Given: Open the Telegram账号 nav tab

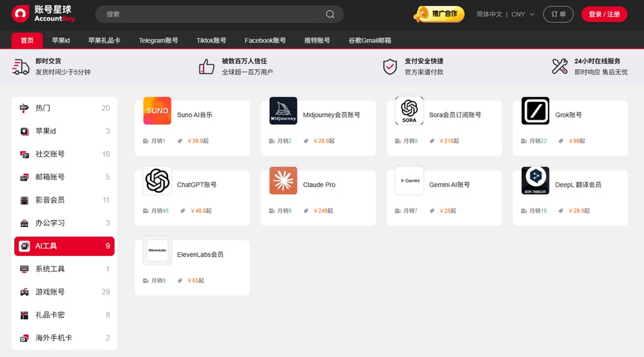Looking at the screenshot, I should (158, 41).
